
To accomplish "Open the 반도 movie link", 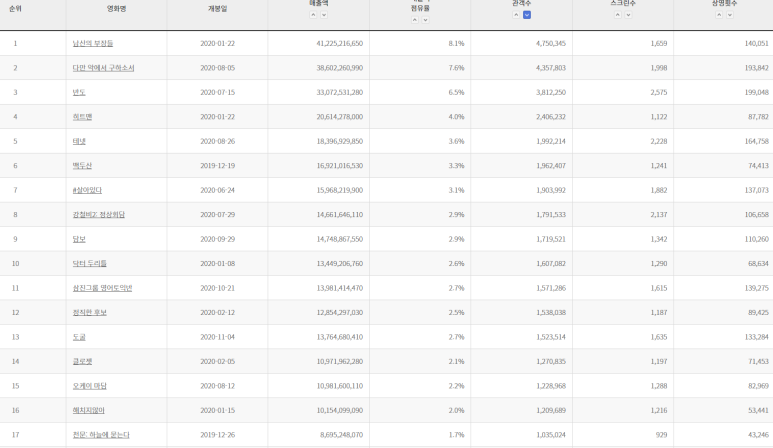I will (x=79, y=92).
